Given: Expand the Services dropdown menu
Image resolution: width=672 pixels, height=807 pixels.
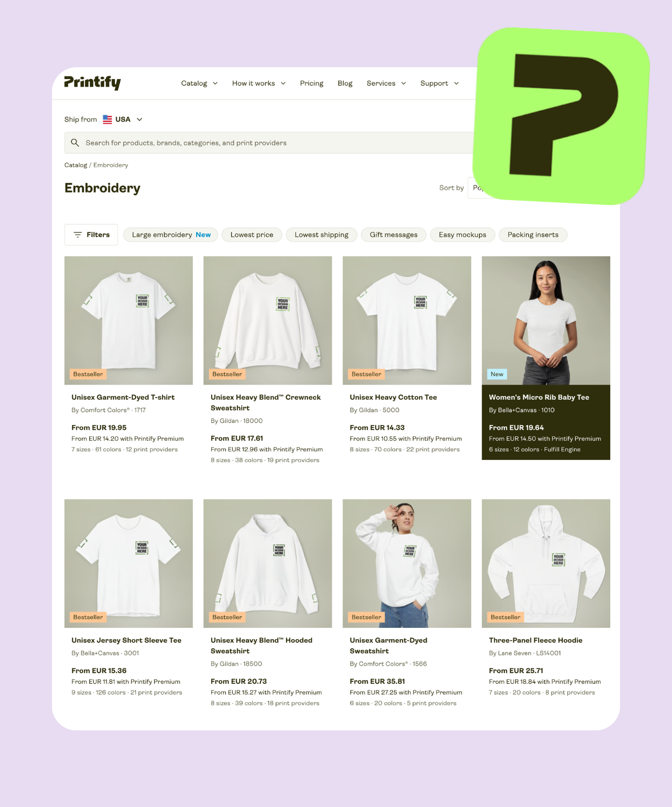Looking at the screenshot, I should (x=386, y=83).
